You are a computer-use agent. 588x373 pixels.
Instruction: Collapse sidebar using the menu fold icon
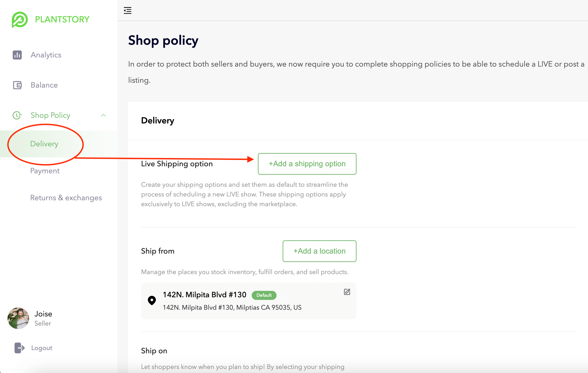(128, 11)
